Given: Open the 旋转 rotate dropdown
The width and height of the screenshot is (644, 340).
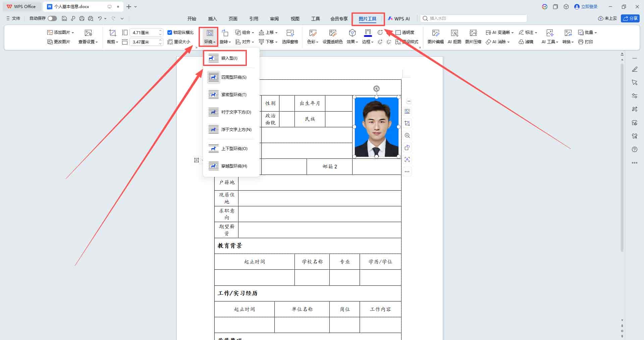Looking at the screenshot, I should click(225, 37).
